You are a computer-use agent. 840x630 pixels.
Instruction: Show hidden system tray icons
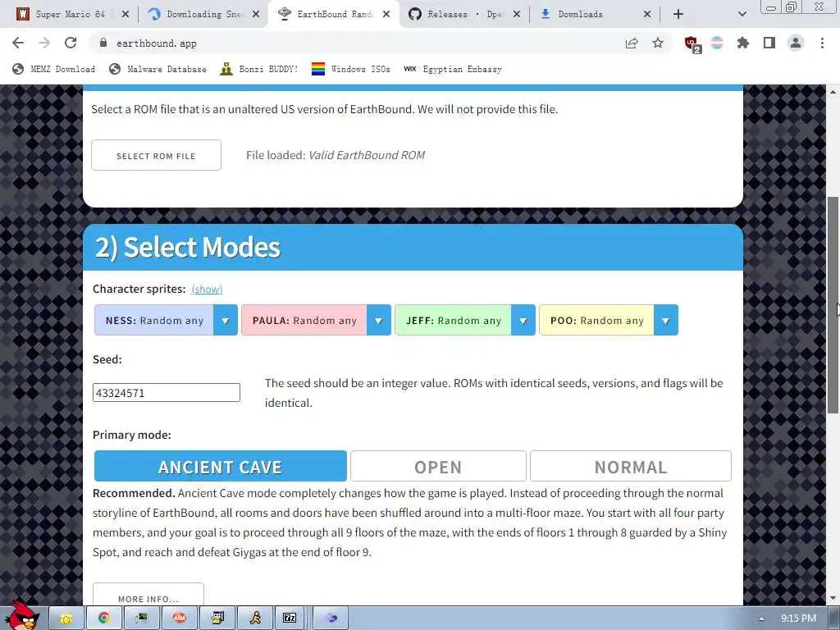(x=762, y=619)
